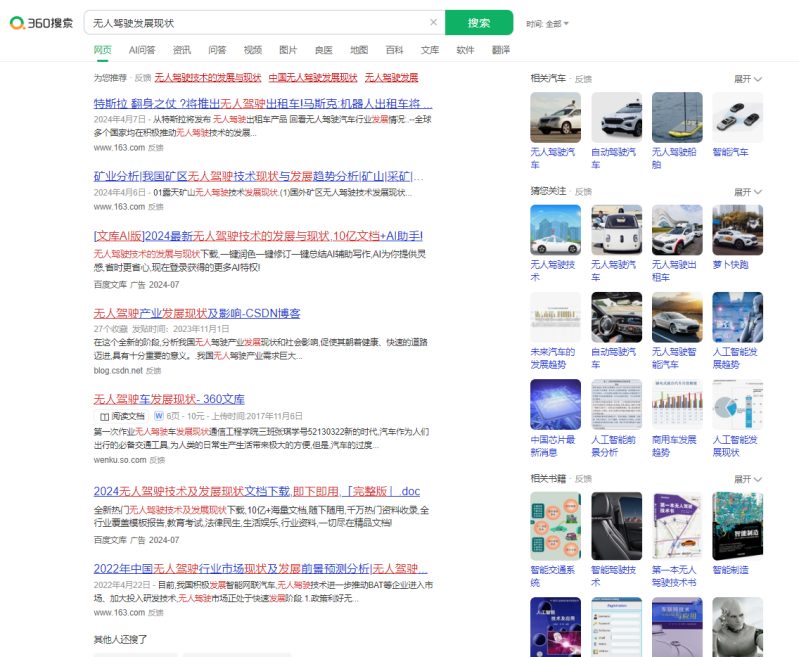This screenshot has width=799, height=657.
Task: Open the 软件 tab
Action: pyautogui.click(x=465, y=50)
